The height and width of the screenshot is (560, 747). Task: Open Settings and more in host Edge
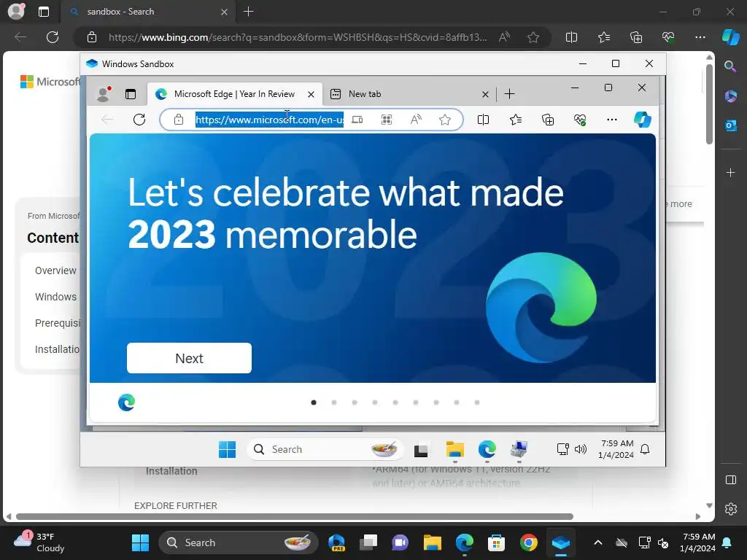[x=700, y=37]
